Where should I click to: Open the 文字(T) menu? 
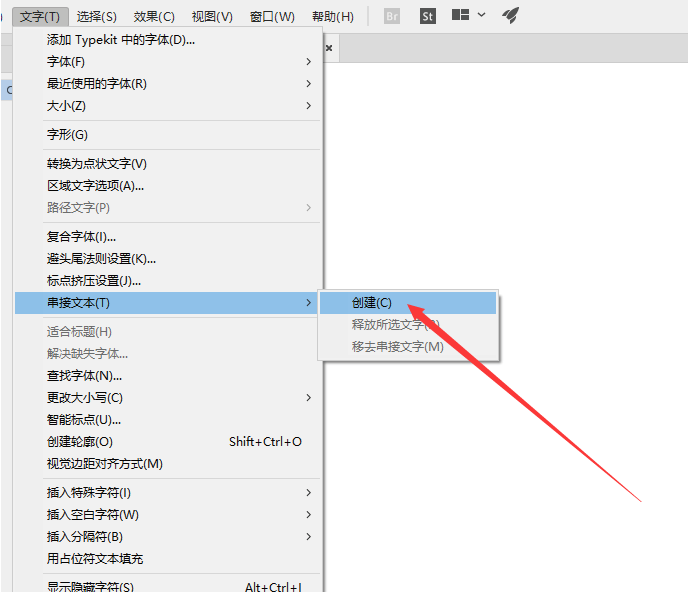pyautogui.click(x=40, y=17)
